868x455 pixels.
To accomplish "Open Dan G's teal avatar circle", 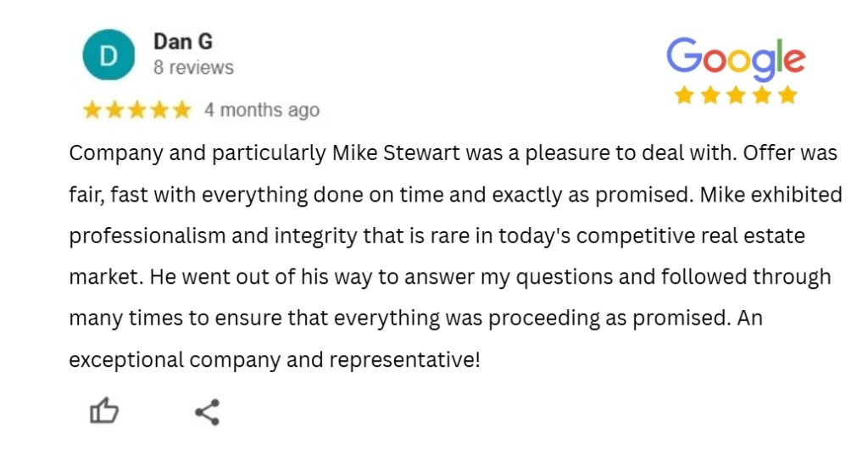I will pos(108,55).
